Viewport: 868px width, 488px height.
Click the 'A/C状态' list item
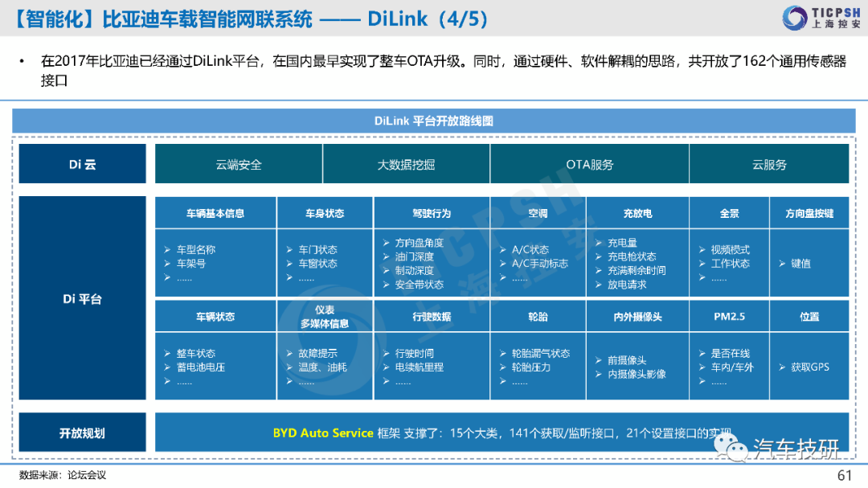(530, 250)
